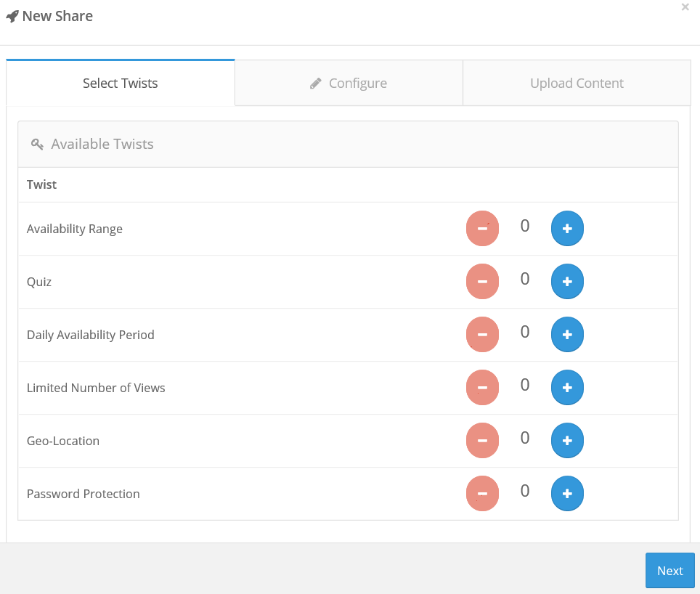Click the Next button
The height and width of the screenshot is (594, 700).
click(670, 570)
